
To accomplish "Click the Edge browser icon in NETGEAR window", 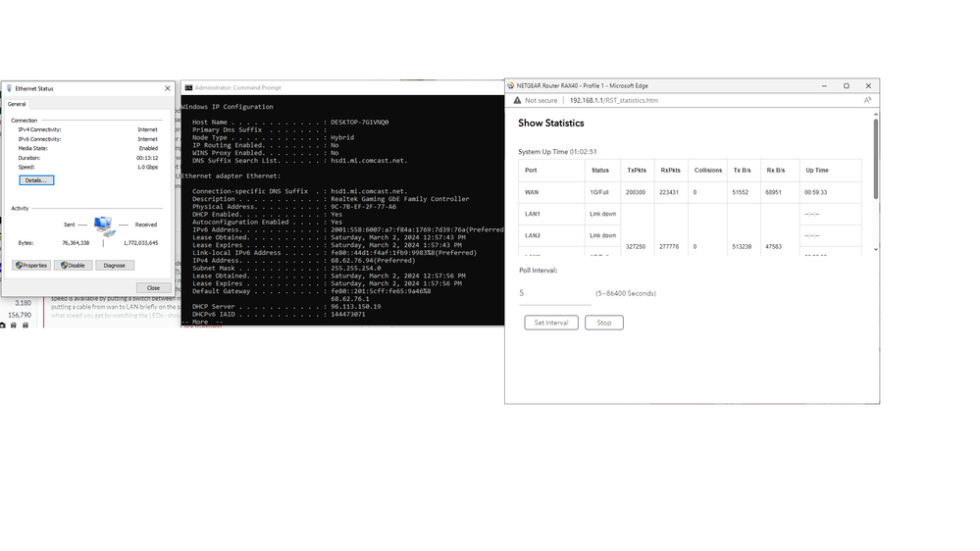I will coord(511,85).
